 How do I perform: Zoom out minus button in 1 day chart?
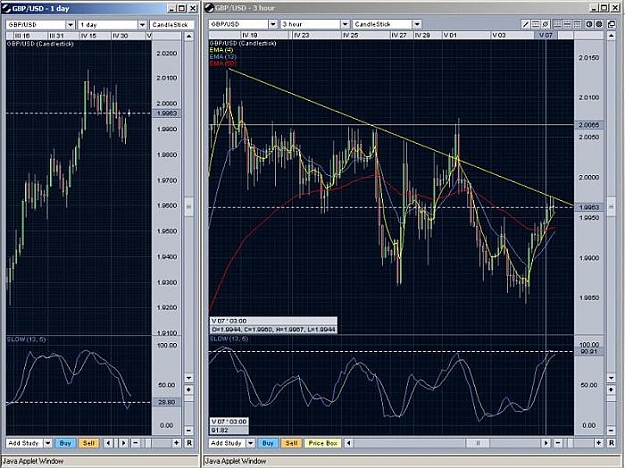(136, 443)
